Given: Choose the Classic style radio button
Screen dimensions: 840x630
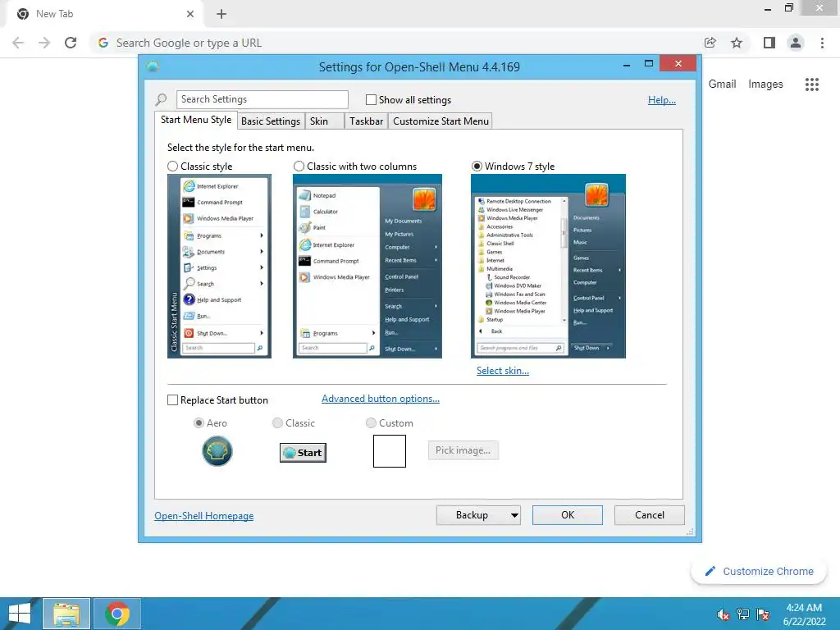Looking at the screenshot, I should point(172,167).
